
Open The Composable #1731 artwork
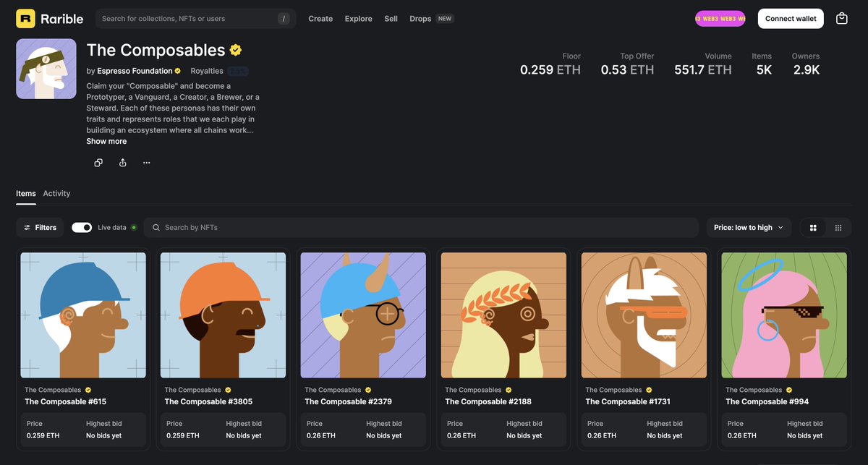[644, 315]
